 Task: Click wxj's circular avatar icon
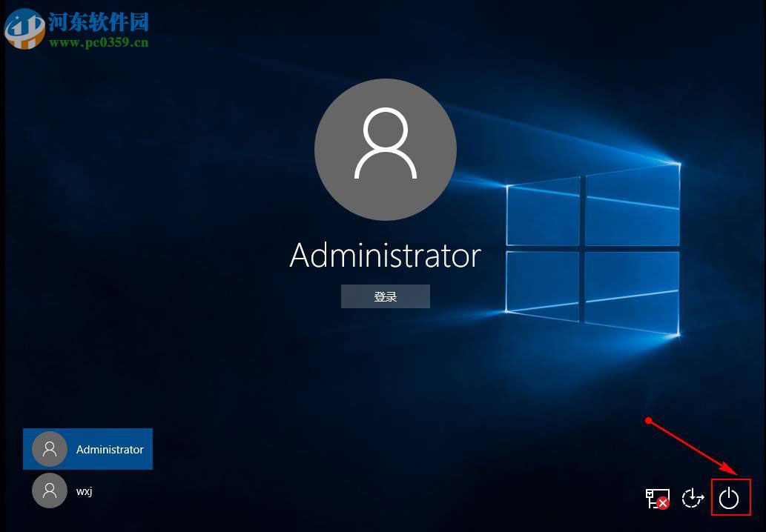pyautogui.click(x=49, y=491)
